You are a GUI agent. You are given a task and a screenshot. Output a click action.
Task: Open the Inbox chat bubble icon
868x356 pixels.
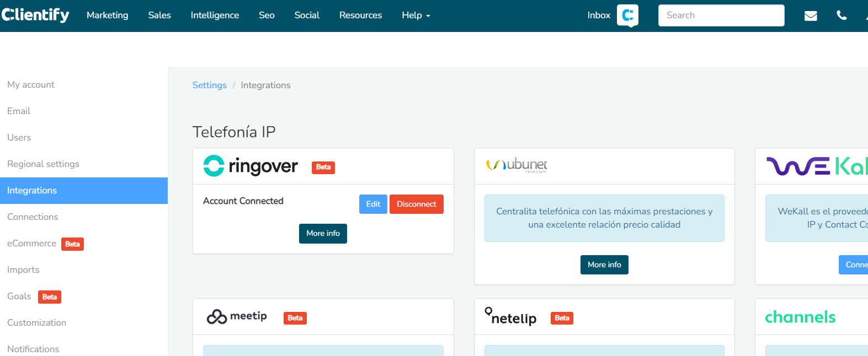point(627,15)
